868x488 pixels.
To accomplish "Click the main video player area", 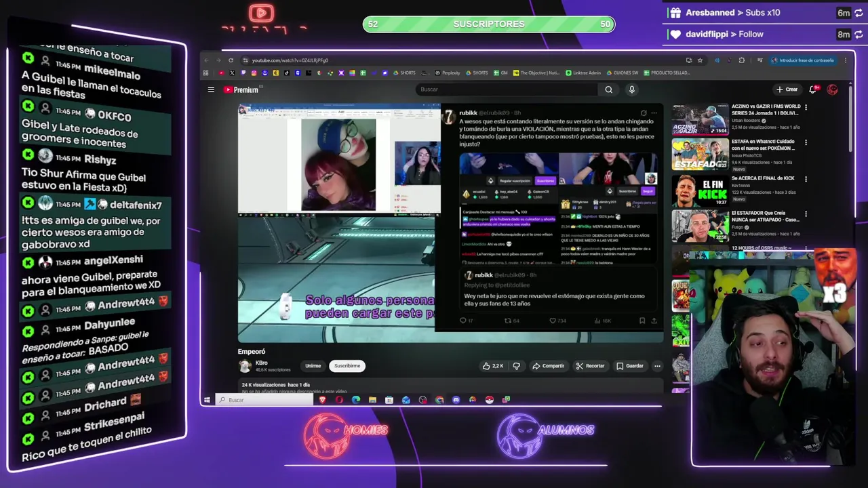I will [450, 224].
